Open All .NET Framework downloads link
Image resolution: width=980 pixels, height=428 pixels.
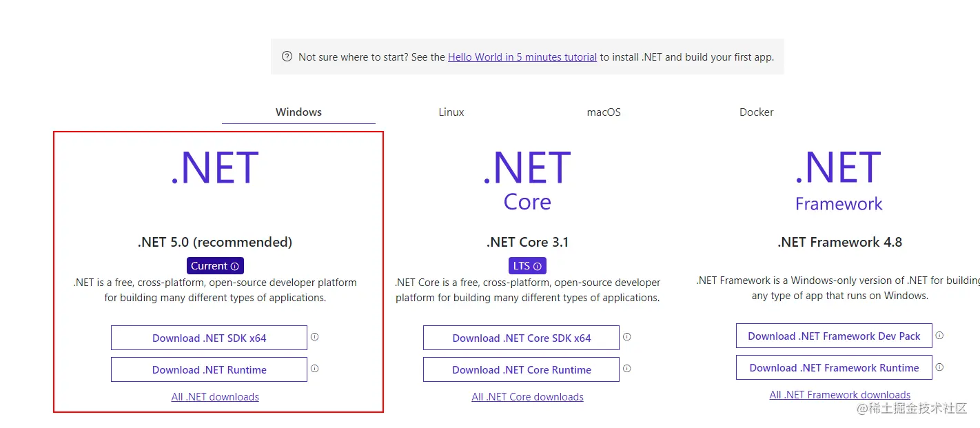click(840, 395)
